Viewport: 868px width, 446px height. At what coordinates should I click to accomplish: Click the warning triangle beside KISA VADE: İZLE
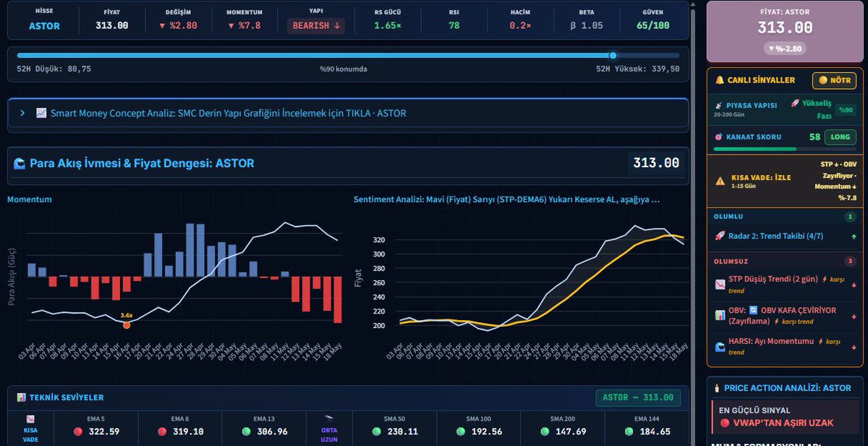click(x=720, y=182)
